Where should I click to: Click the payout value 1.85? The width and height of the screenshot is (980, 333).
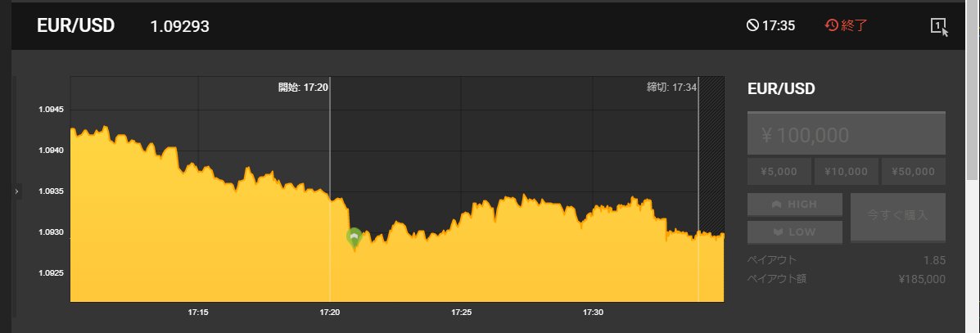point(934,260)
